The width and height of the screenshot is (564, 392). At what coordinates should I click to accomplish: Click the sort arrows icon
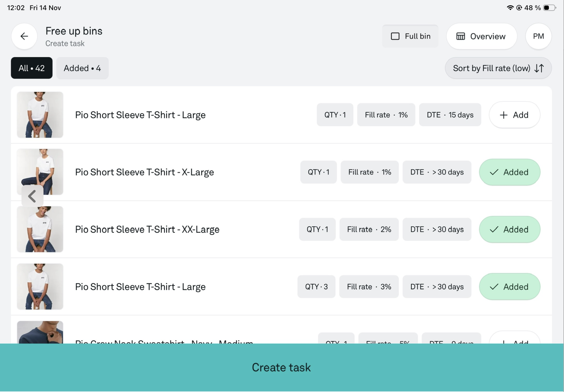(x=539, y=68)
